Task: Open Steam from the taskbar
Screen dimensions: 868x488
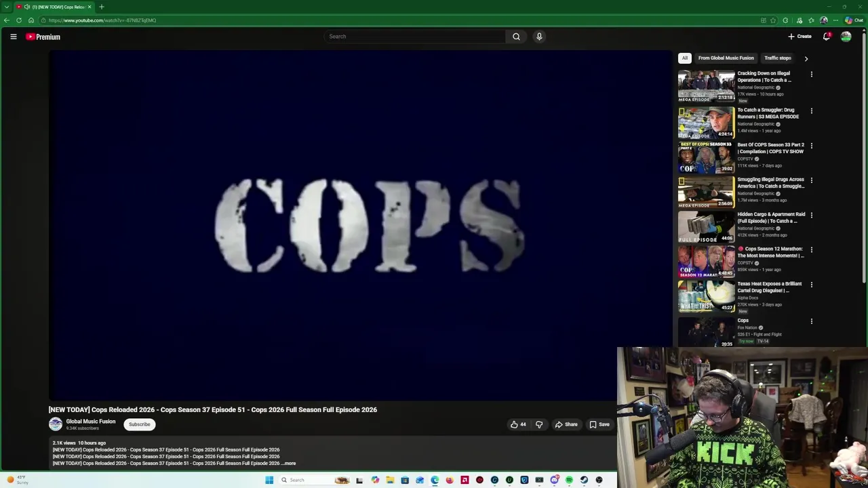Action: tap(584, 480)
